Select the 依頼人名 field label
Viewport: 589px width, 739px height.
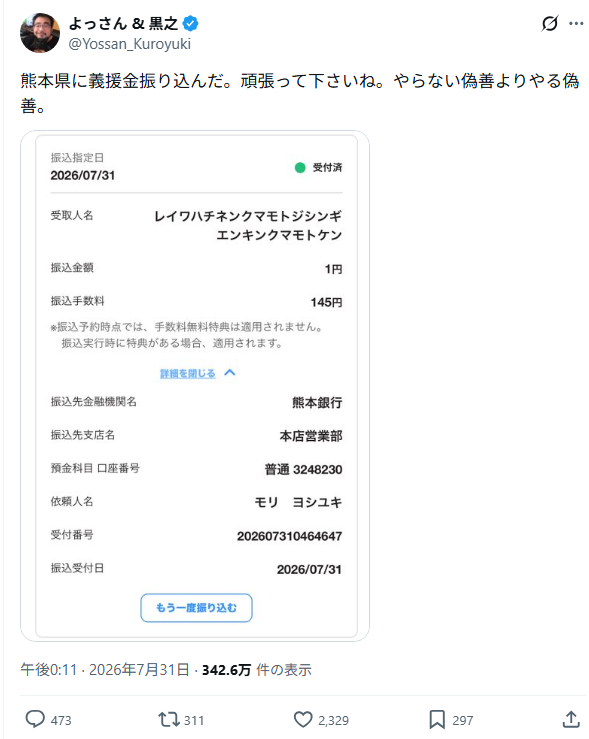click(72, 501)
